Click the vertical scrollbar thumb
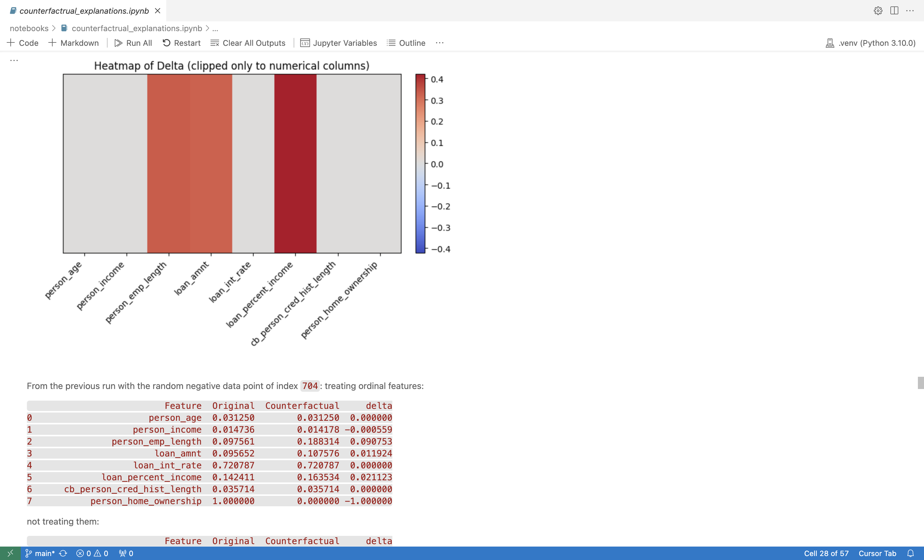The image size is (924, 560). click(921, 383)
